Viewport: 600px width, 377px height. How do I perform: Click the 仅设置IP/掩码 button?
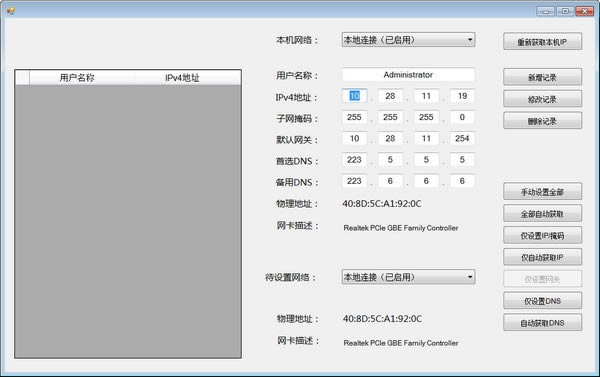click(543, 235)
